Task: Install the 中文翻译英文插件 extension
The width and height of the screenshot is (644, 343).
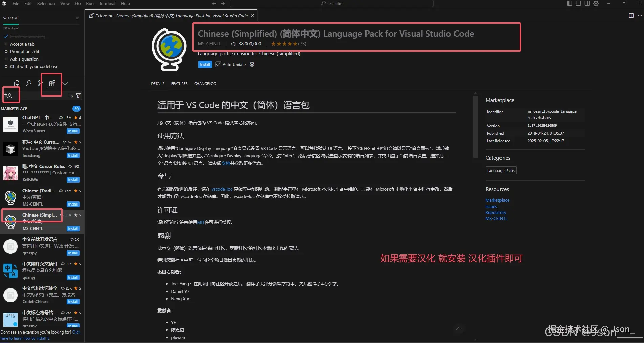Action: pyautogui.click(x=73, y=277)
